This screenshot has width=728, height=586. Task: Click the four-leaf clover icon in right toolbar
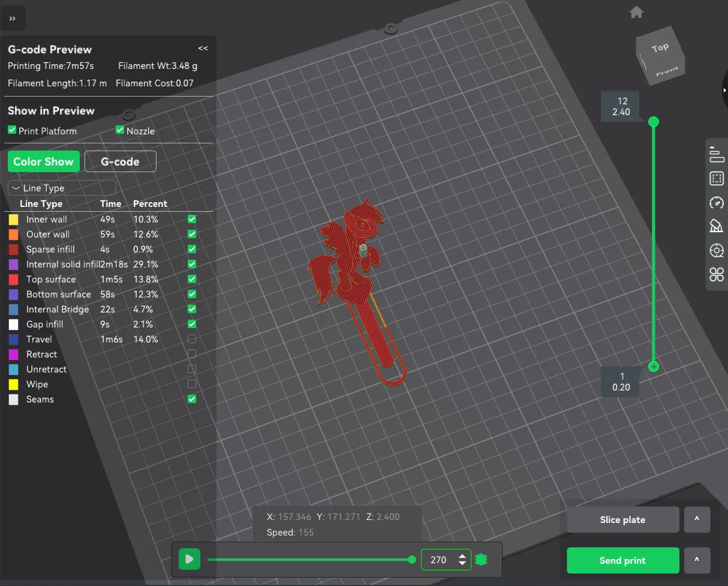[x=717, y=275]
